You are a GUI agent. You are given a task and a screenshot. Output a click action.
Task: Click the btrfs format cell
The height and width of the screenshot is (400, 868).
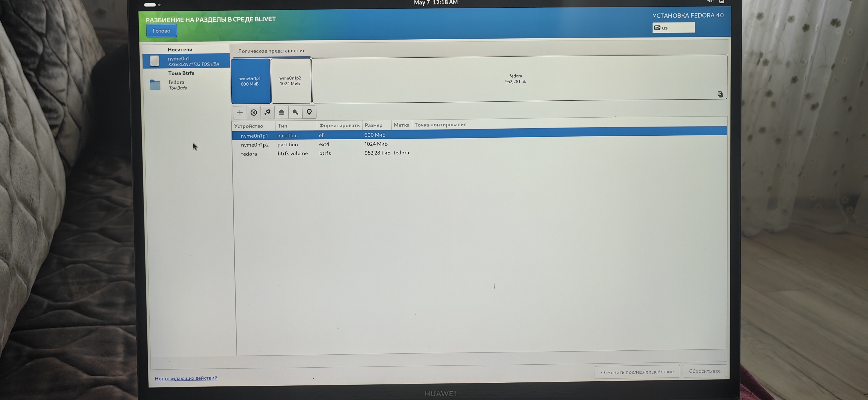pyautogui.click(x=325, y=153)
